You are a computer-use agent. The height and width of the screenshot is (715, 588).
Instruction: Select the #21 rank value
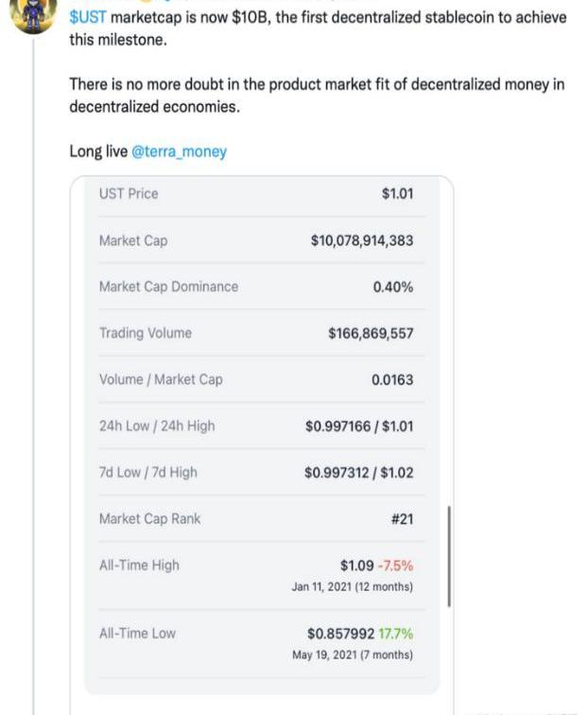401,518
